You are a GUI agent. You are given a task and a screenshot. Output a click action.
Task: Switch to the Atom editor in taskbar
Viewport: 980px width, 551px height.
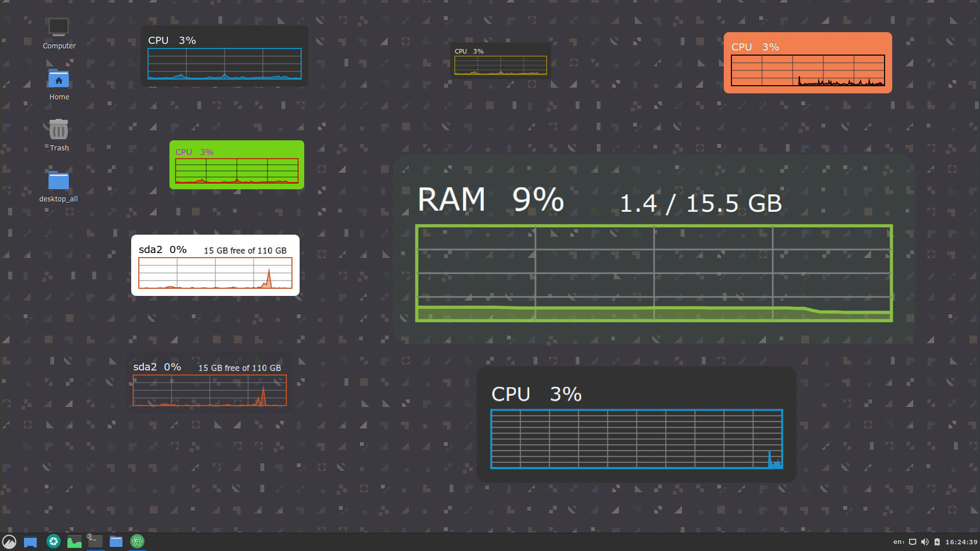click(x=137, y=542)
